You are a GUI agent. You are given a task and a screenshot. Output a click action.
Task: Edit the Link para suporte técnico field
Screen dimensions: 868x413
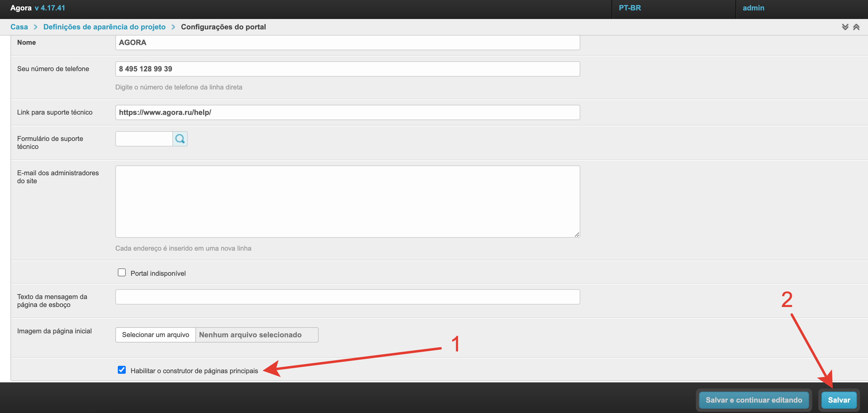pos(347,112)
